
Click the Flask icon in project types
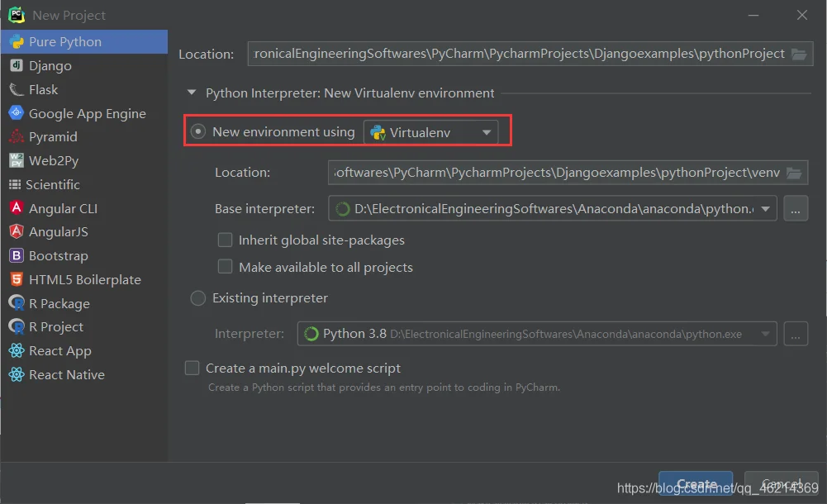[17, 89]
